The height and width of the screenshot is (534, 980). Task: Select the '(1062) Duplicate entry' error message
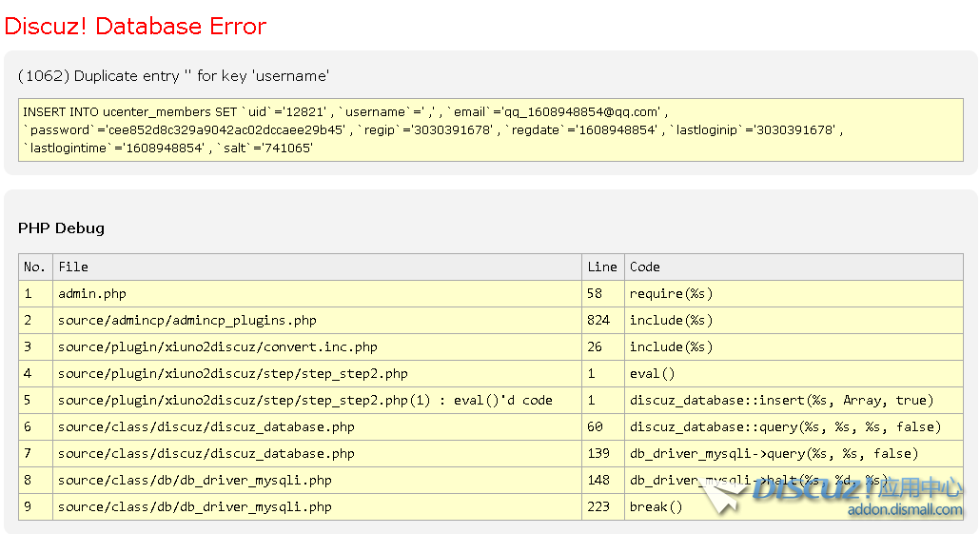173,75
